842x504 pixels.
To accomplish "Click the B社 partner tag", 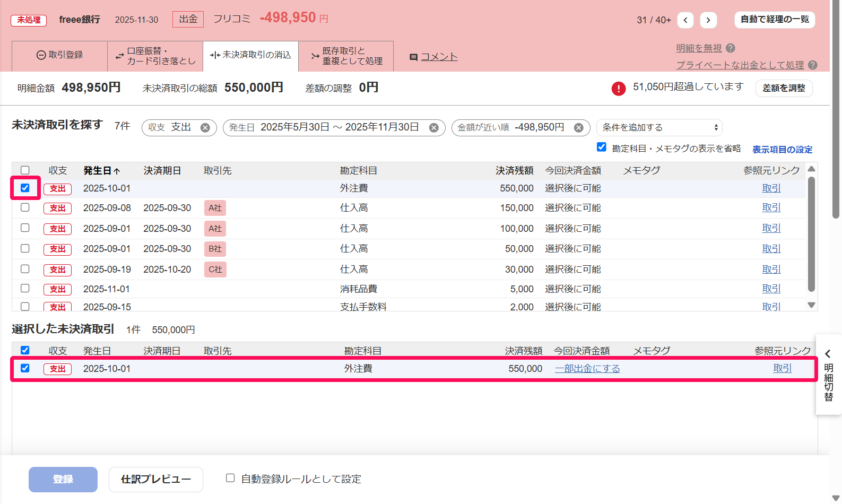I will 215,249.
